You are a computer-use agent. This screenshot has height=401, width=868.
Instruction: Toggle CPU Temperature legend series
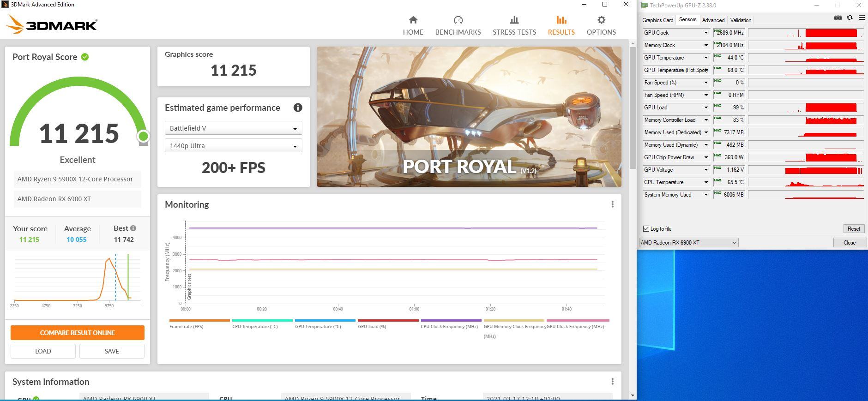(262, 323)
